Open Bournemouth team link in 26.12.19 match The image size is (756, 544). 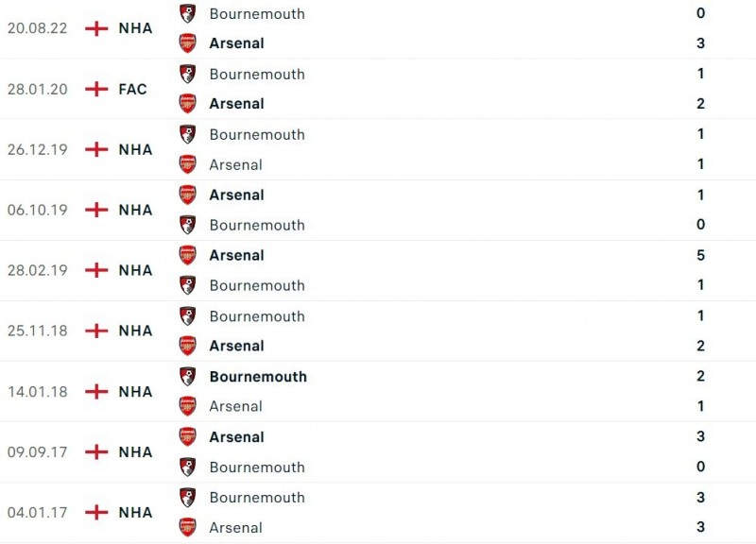point(257,134)
